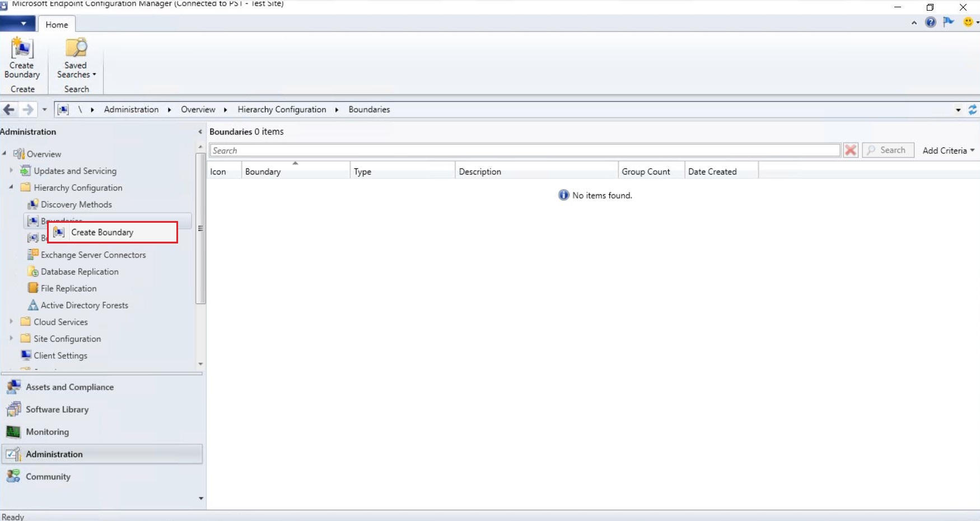
Task: Click the red X clear search icon
Action: point(851,150)
